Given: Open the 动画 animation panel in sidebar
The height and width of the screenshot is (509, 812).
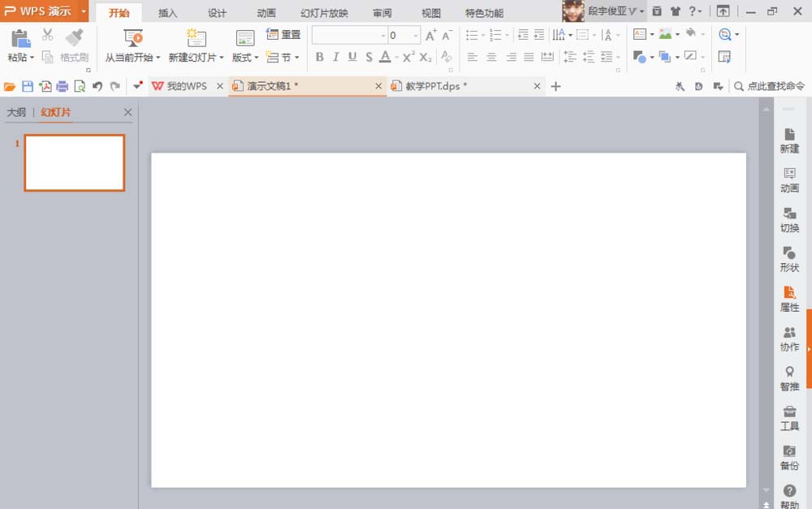Looking at the screenshot, I should [x=789, y=179].
